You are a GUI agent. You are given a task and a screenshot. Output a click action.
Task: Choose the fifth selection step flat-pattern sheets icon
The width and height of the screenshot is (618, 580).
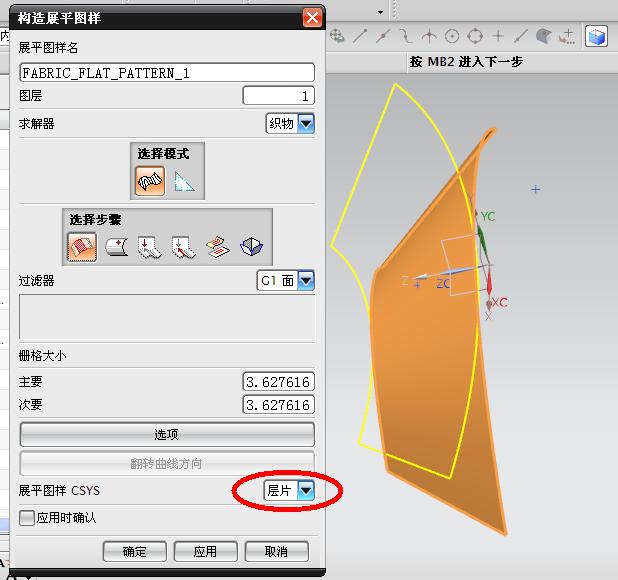click(218, 247)
